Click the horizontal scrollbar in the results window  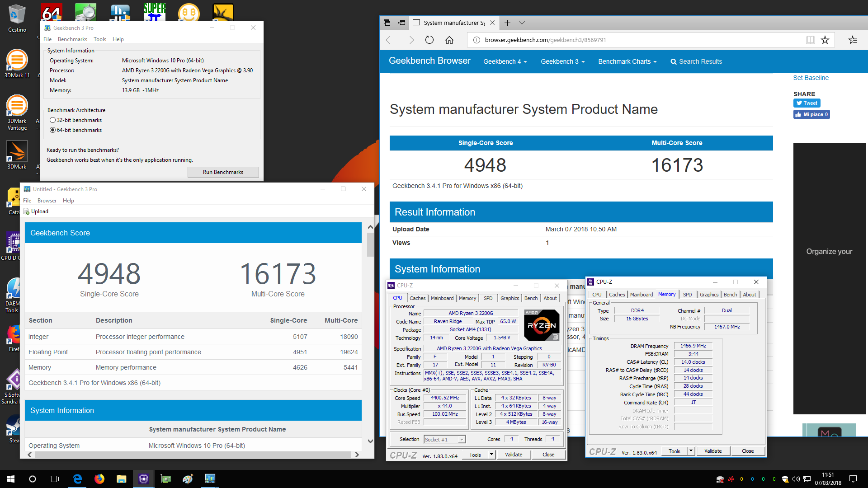(x=193, y=455)
